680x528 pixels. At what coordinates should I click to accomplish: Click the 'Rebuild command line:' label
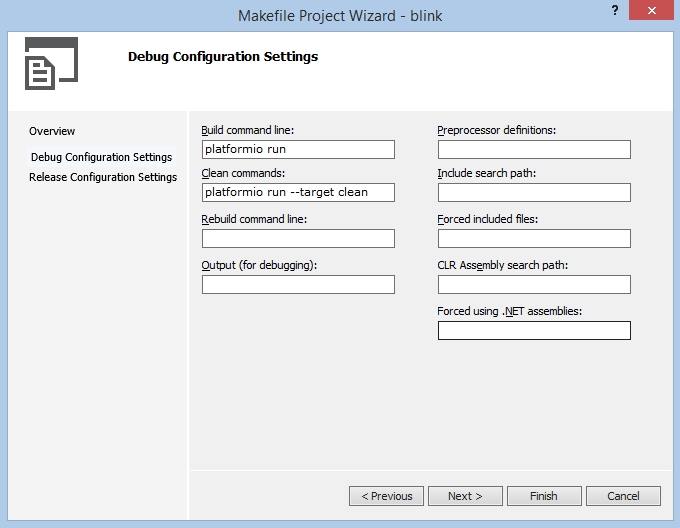point(254,219)
